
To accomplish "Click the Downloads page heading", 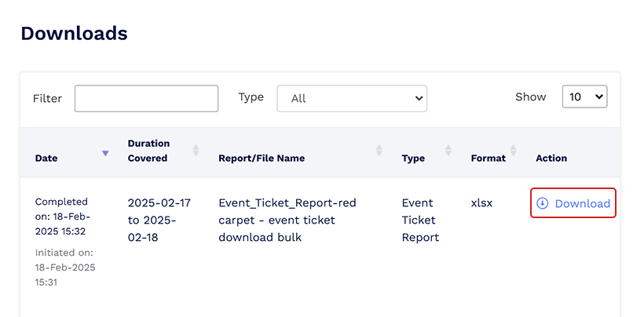I will (75, 33).
